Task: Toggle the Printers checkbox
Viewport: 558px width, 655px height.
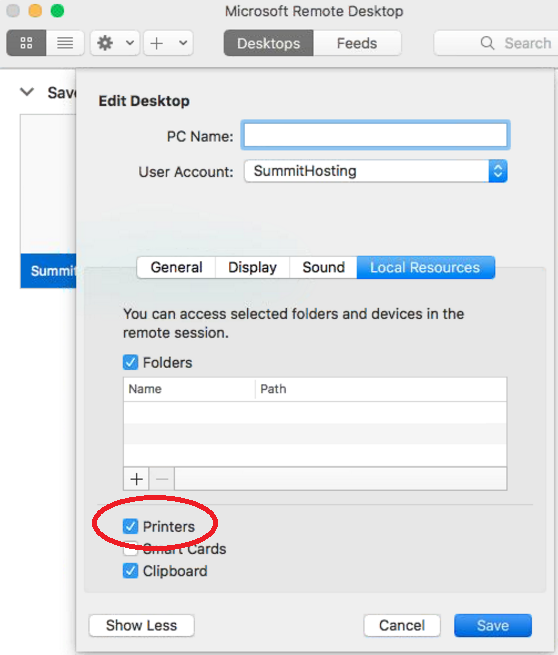Action: tap(130, 526)
